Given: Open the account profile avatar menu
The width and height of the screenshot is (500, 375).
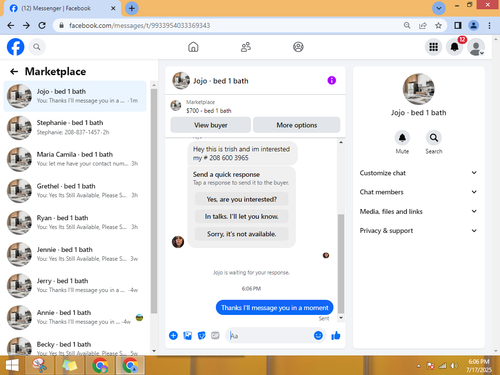Looking at the screenshot, I should [x=476, y=47].
